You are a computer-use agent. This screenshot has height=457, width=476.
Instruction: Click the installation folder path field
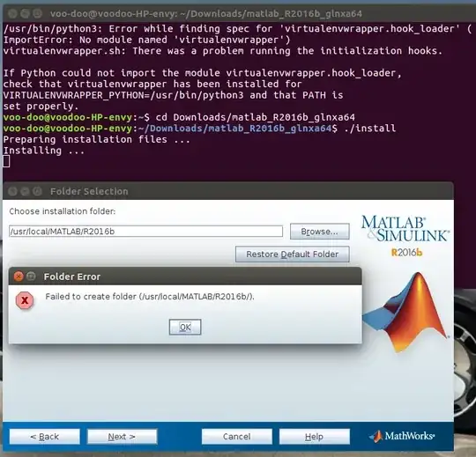(x=145, y=232)
